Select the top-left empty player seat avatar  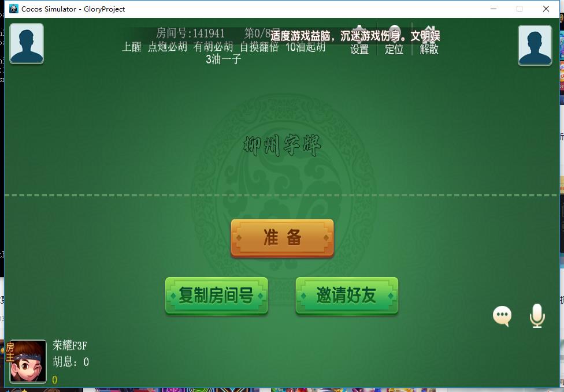(26, 43)
